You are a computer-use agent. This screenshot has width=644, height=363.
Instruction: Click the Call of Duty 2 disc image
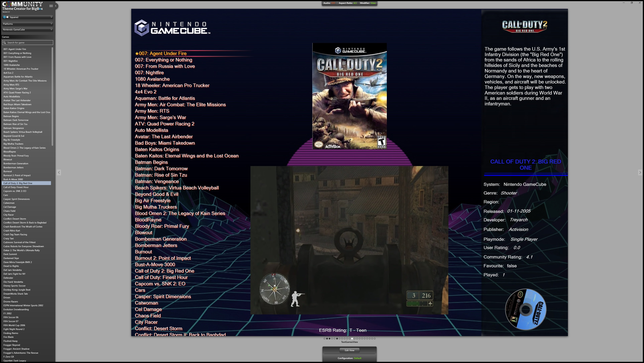coord(526,310)
